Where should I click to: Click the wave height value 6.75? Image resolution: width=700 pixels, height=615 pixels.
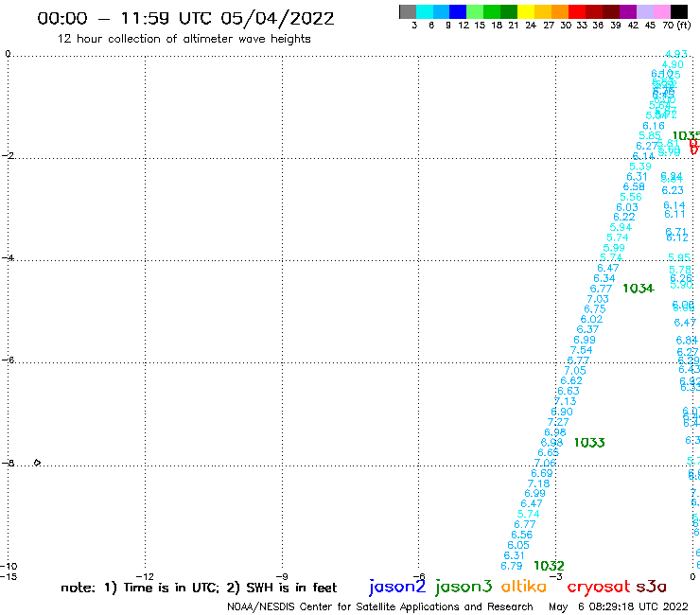[x=595, y=309]
